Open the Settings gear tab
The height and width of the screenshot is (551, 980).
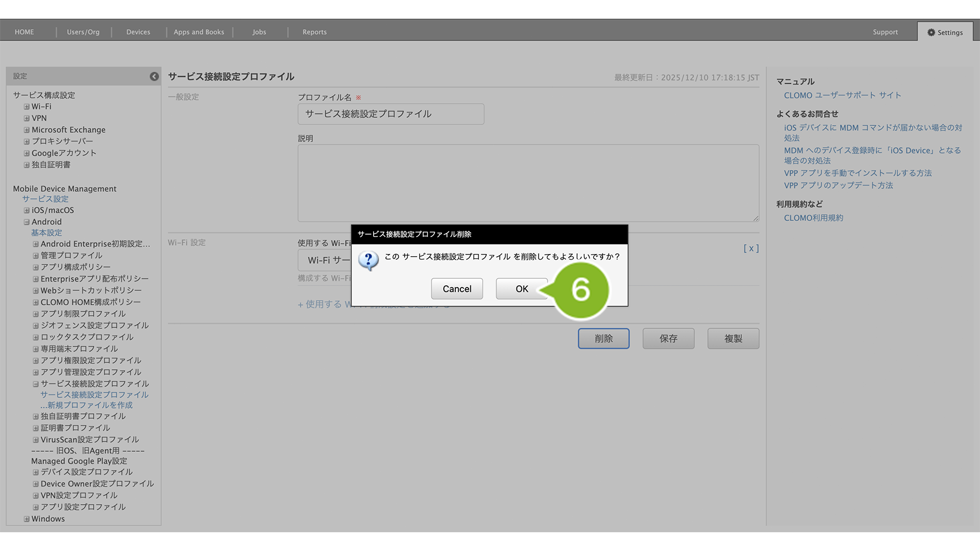945,33
